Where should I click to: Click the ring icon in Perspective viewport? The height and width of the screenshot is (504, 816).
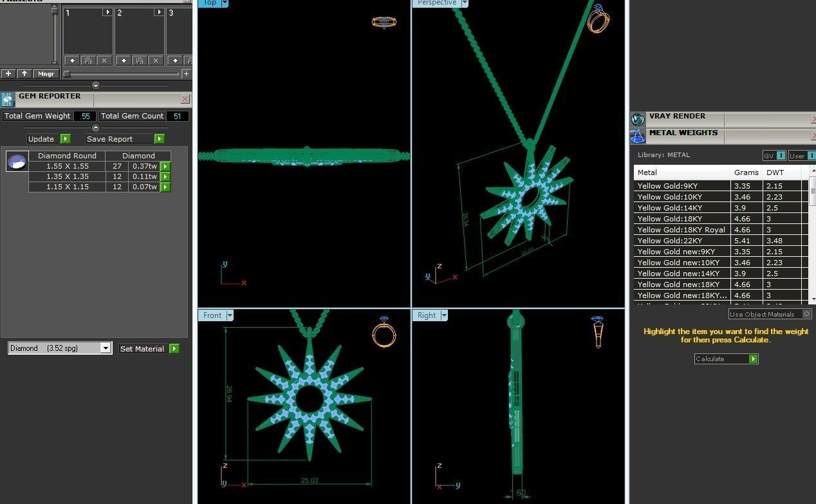(x=598, y=19)
